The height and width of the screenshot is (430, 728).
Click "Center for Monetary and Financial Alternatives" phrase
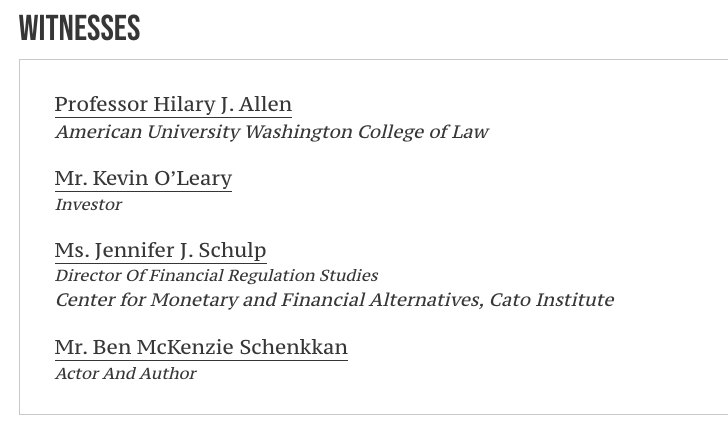[x=268, y=300]
